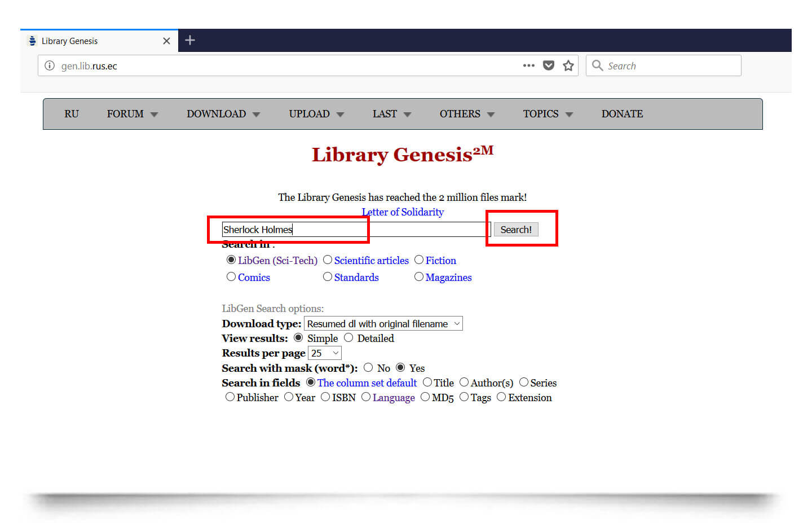Click the site info icon in address bar
This screenshot has width=812, height=523.
(x=50, y=66)
